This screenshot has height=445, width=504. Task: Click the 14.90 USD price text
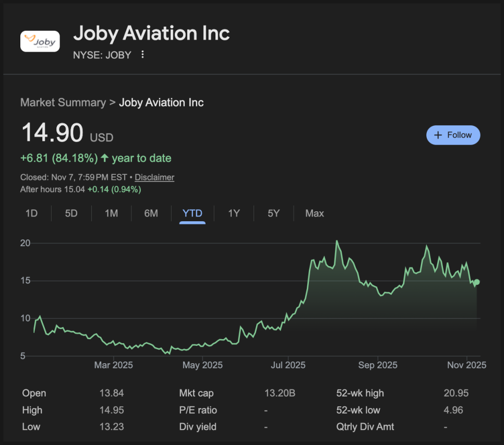point(52,133)
